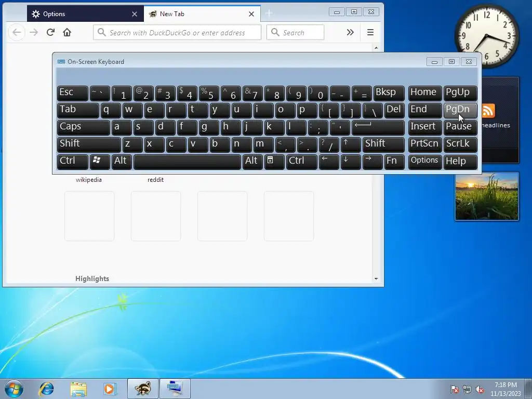Toggle the Caps lock key
Image resolution: width=532 pixels, height=399 pixels.
pyautogui.click(x=83, y=127)
